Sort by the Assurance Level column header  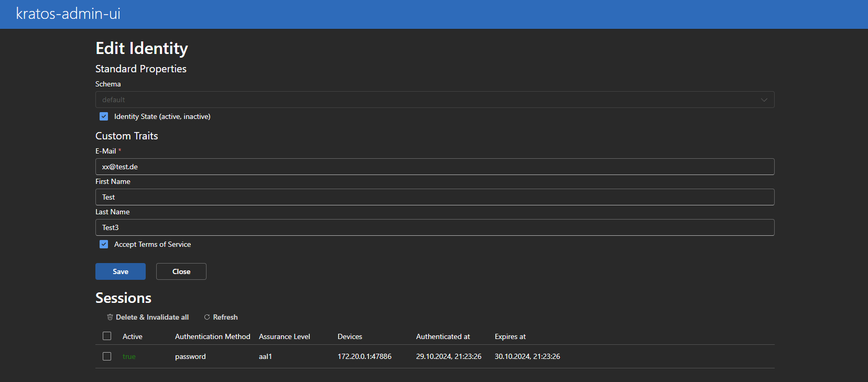[285, 336]
